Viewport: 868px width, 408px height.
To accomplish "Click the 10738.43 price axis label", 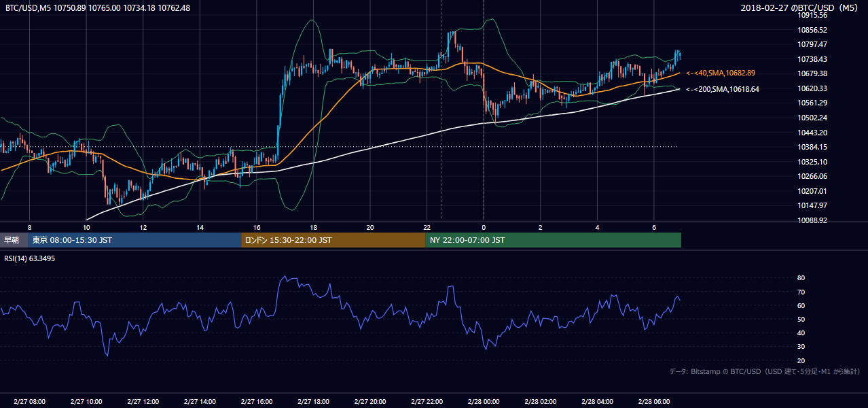I will tap(812, 59).
